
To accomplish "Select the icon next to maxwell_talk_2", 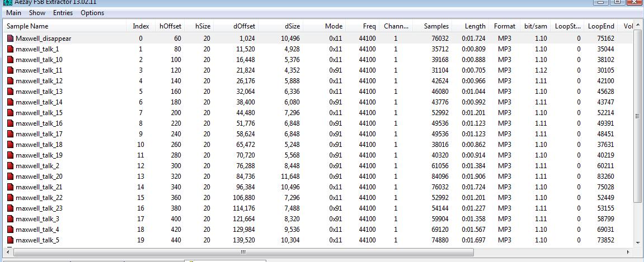I will point(10,166).
